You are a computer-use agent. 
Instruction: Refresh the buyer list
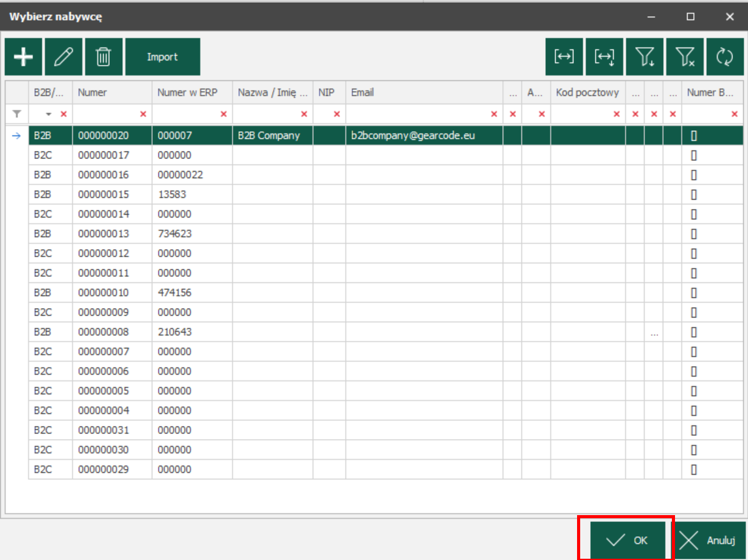pos(725,57)
